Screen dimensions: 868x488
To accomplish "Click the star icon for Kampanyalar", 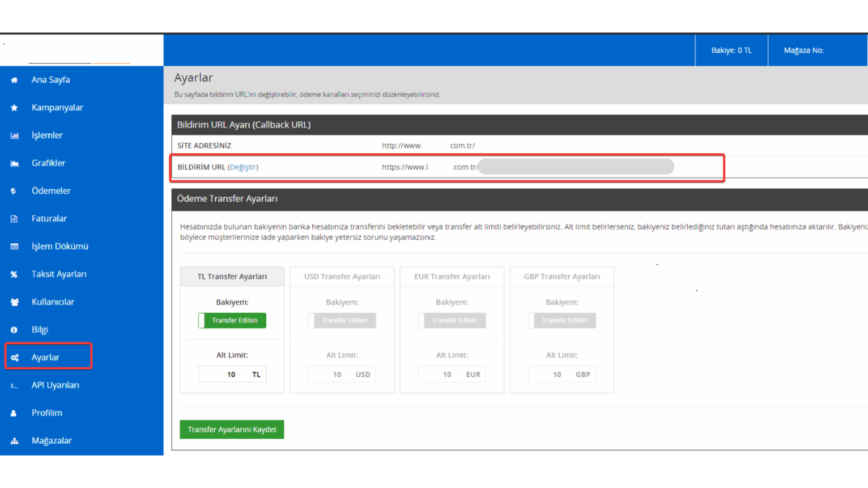I will 14,108.
